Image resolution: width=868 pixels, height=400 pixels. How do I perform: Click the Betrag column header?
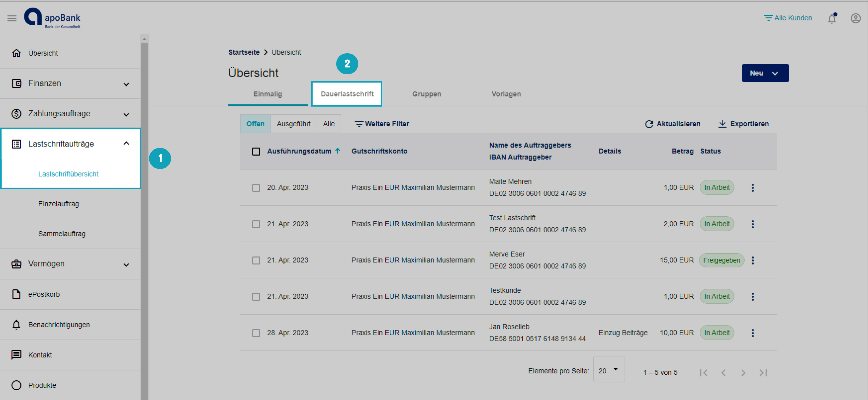click(x=682, y=151)
